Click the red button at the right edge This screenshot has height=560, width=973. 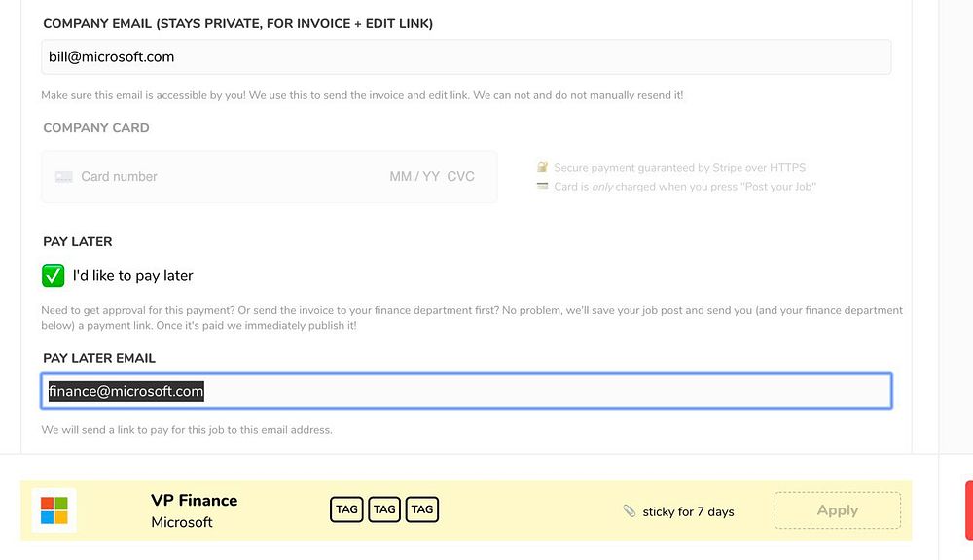(x=968, y=510)
